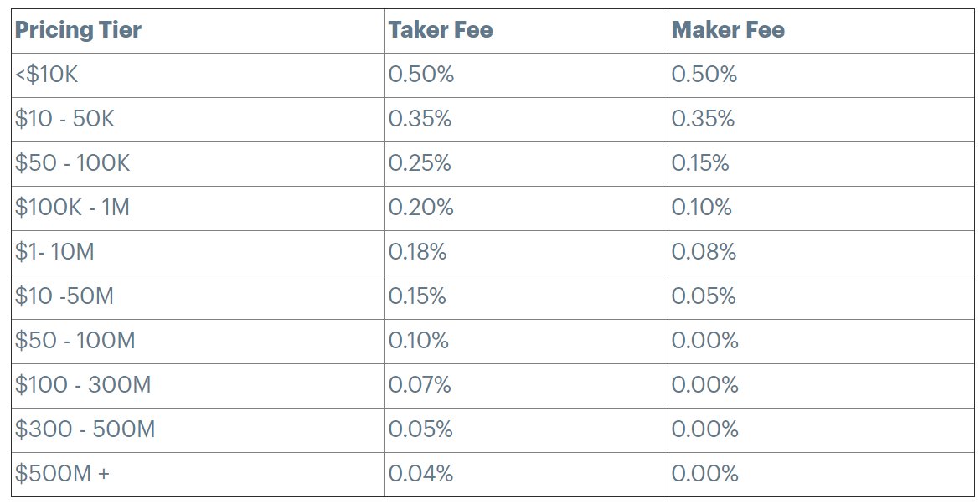Click the 0.20% taker fee value
980x504 pixels.
(420, 208)
